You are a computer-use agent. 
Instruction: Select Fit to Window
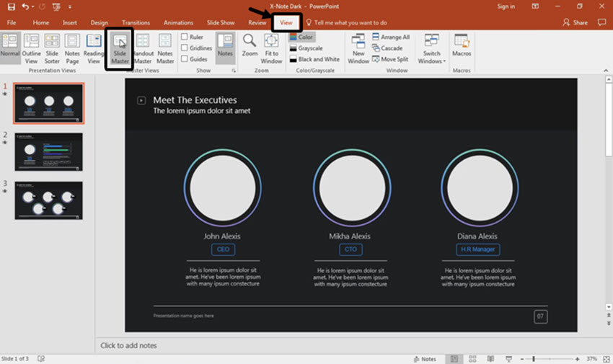tap(271, 49)
